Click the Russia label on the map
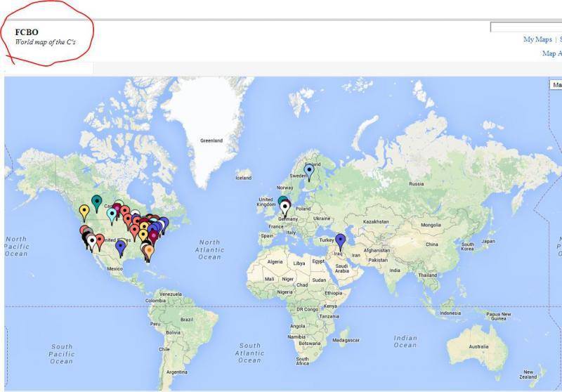The image size is (562, 392). click(x=417, y=184)
